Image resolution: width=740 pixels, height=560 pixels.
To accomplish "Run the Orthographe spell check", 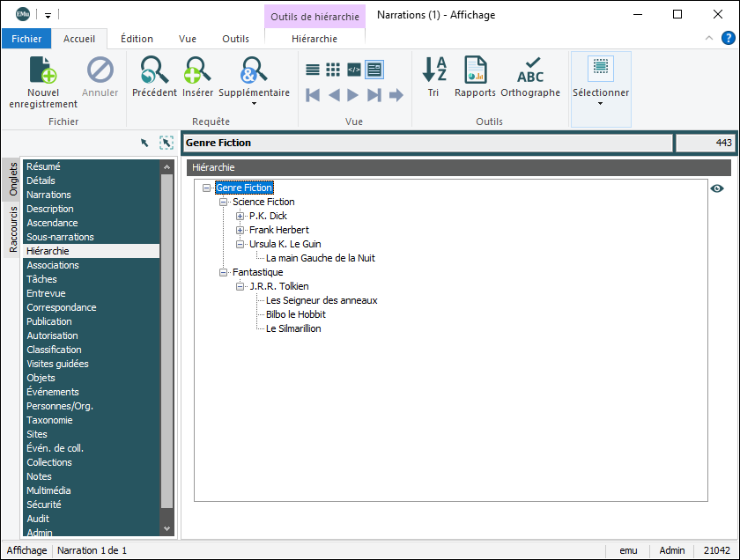I will (x=530, y=71).
